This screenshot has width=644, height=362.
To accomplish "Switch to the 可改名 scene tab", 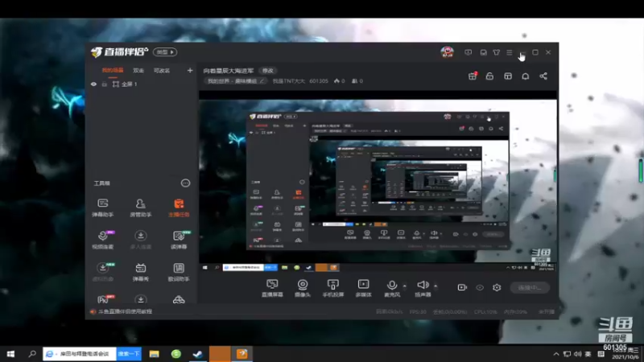I will (162, 71).
